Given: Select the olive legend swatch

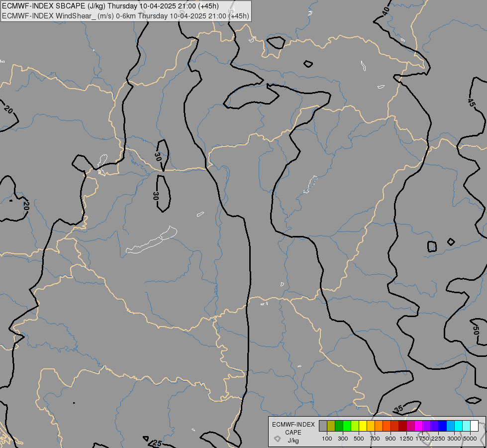Looking at the screenshot, I should coord(331,426).
